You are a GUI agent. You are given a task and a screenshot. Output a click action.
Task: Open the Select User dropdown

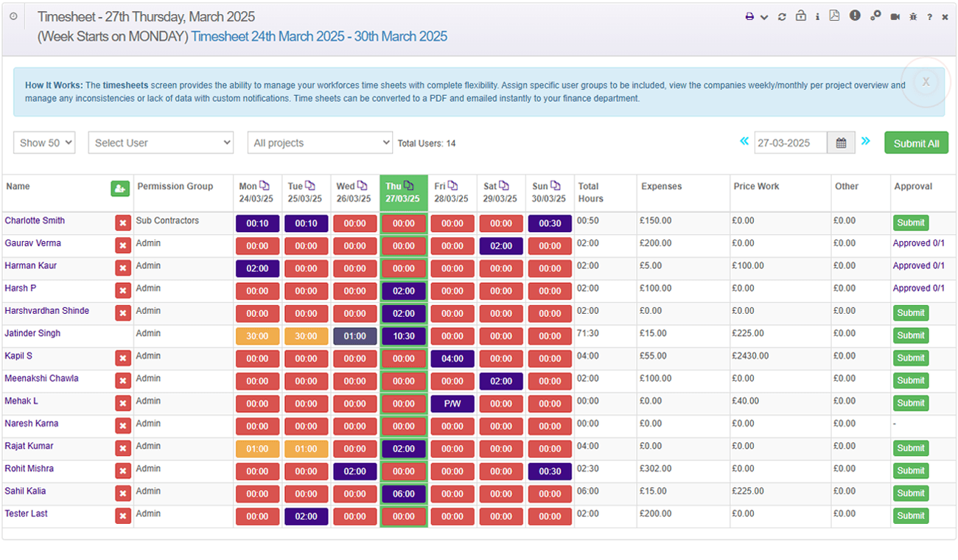[161, 142]
